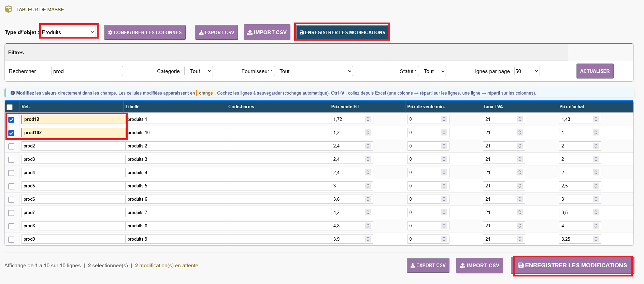
Task: Open Configurer les colonnes settings
Action: pyautogui.click(x=145, y=32)
